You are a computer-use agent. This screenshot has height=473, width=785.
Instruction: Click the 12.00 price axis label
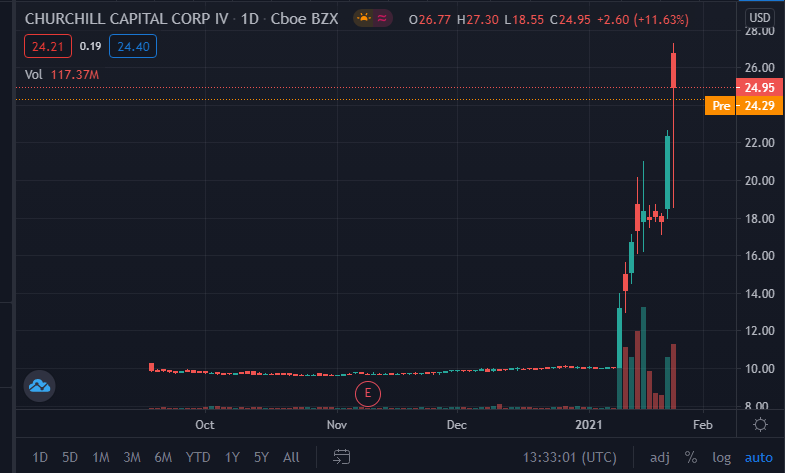tap(759, 330)
